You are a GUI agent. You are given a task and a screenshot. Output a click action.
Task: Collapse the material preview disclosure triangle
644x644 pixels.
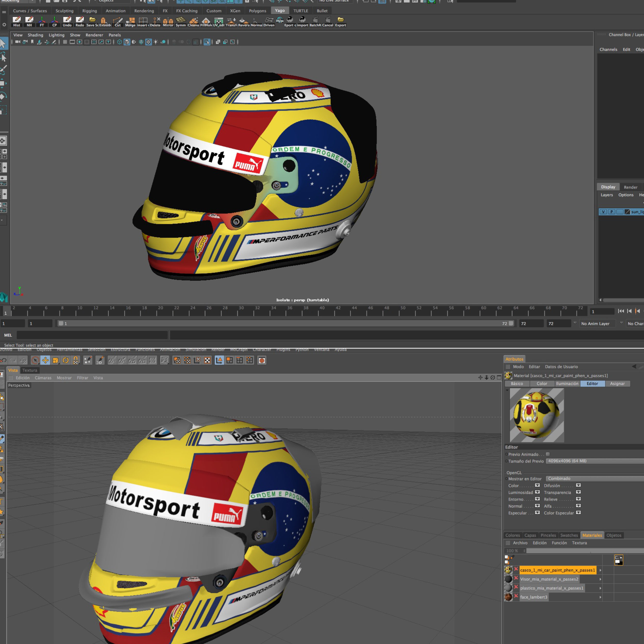[507, 390]
